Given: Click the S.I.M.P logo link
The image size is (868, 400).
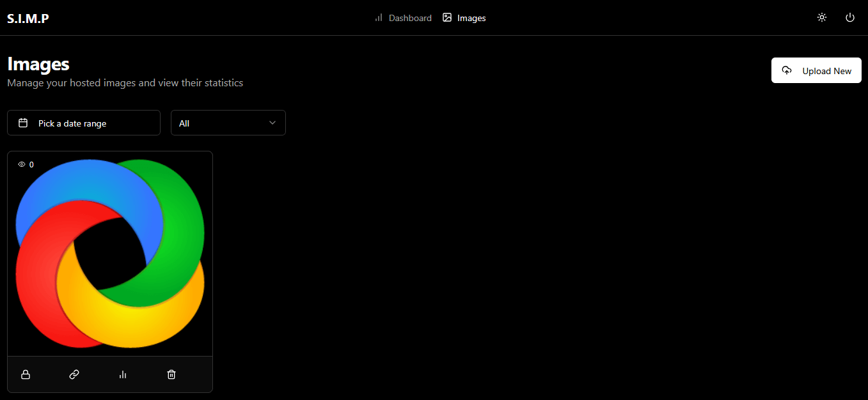Looking at the screenshot, I should click(28, 19).
